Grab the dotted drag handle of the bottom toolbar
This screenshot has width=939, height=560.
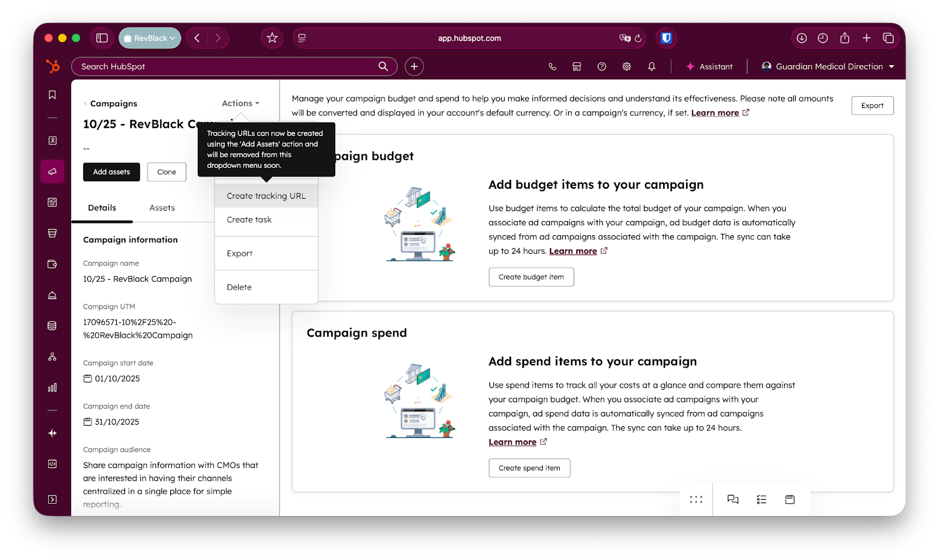(696, 500)
